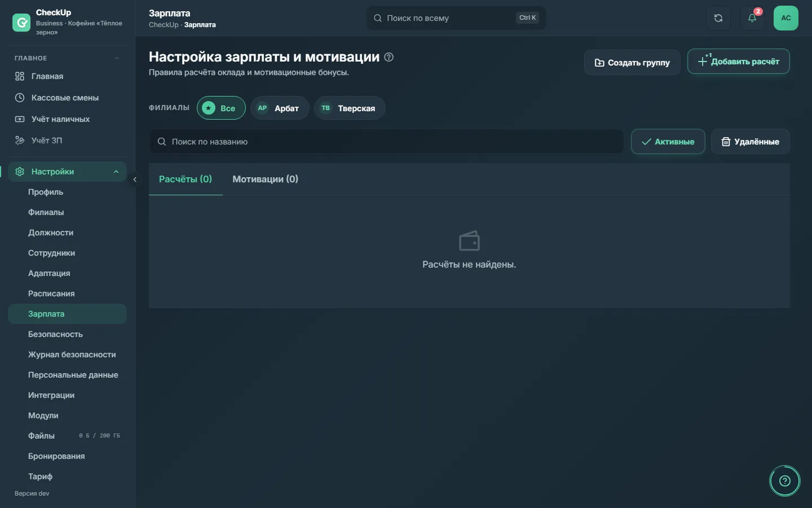812x508 pixels.
Task: Open Файлы storage page
Action: tap(67, 436)
